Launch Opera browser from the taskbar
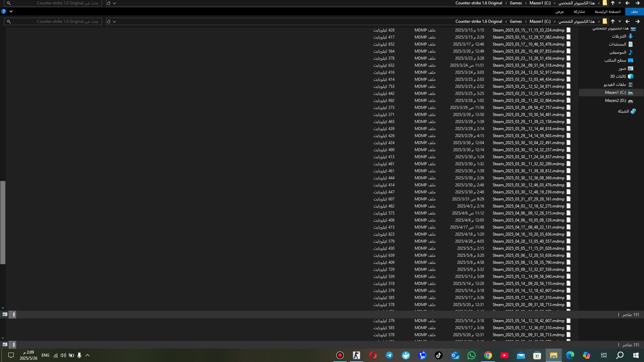Screen dimensions: 644x362 point(373,355)
